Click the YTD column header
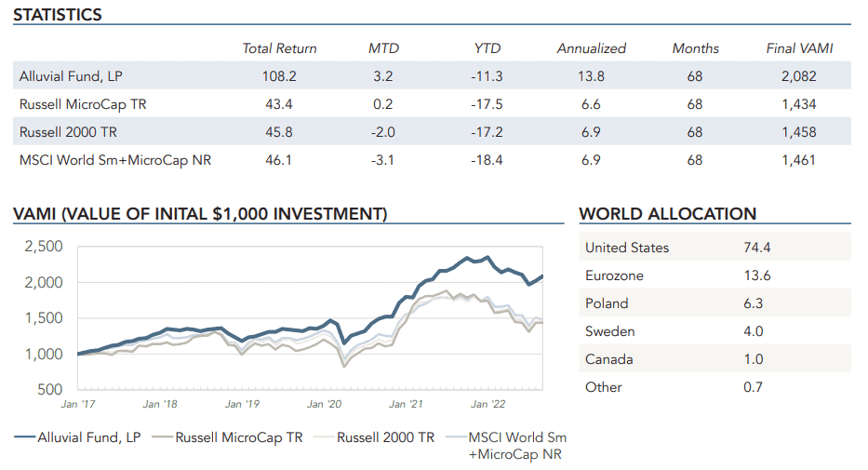This screenshot has width=868, height=470. 487,48
